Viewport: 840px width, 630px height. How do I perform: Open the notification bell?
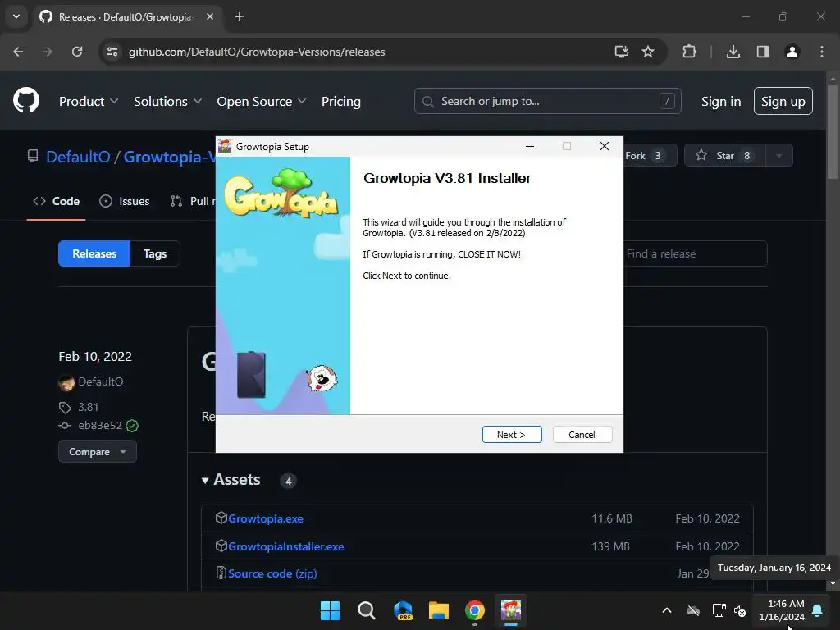pos(818,610)
